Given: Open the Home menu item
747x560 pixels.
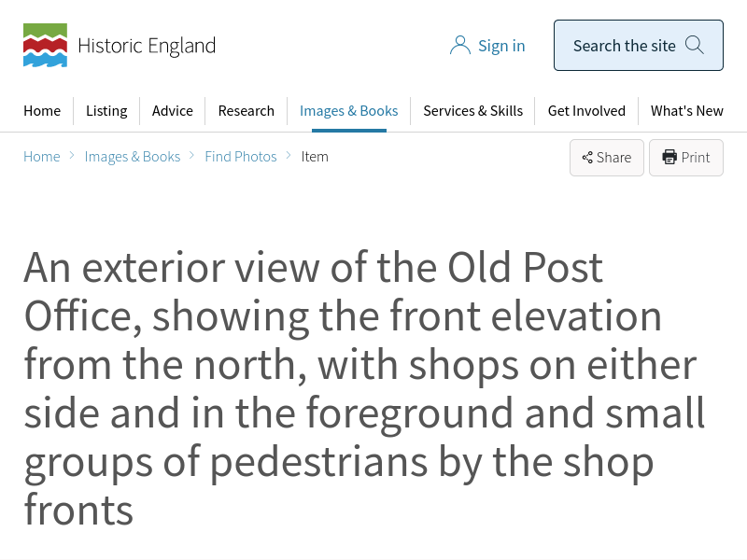Looking at the screenshot, I should (x=42, y=110).
